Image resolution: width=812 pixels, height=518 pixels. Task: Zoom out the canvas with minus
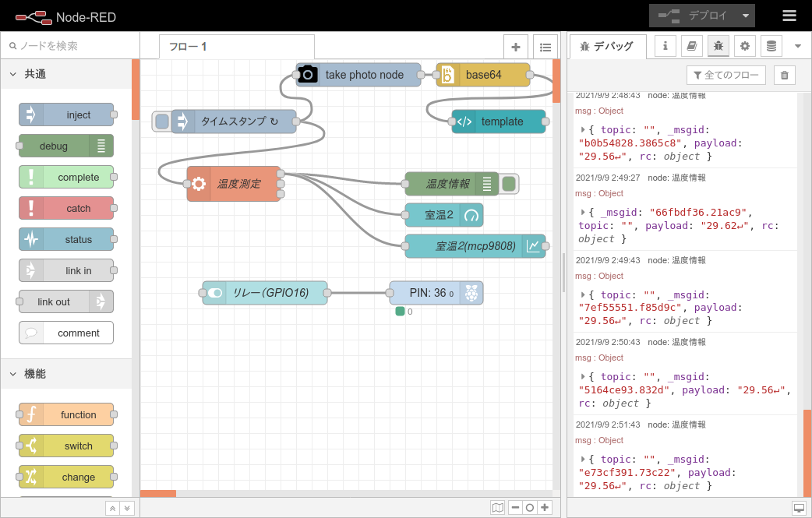click(515, 508)
